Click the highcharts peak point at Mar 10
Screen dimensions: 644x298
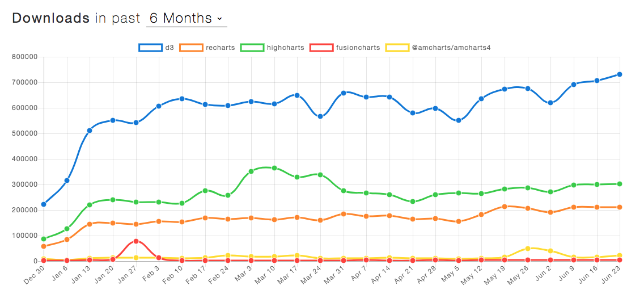click(274, 168)
